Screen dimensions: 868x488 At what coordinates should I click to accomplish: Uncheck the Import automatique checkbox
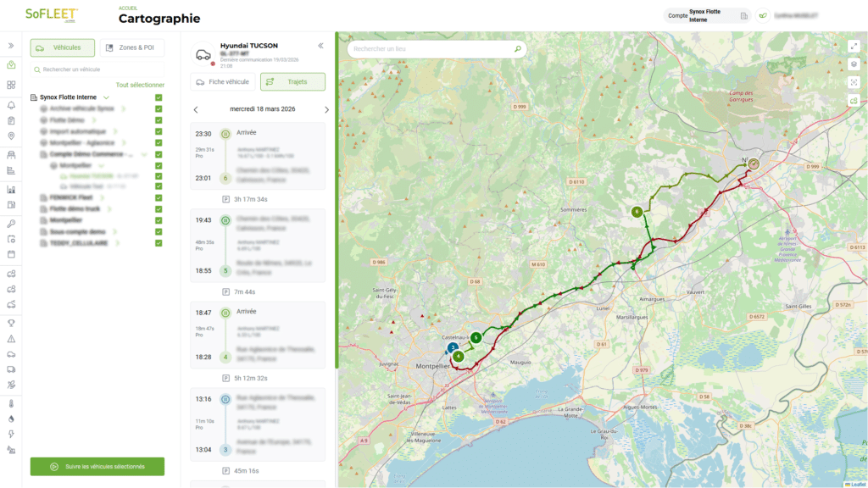coord(159,131)
